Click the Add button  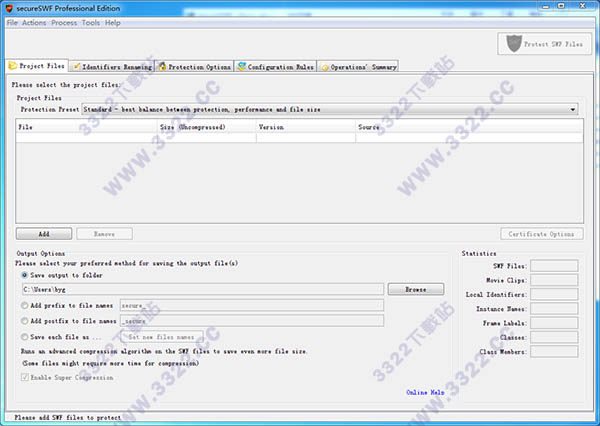click(44, 234)
